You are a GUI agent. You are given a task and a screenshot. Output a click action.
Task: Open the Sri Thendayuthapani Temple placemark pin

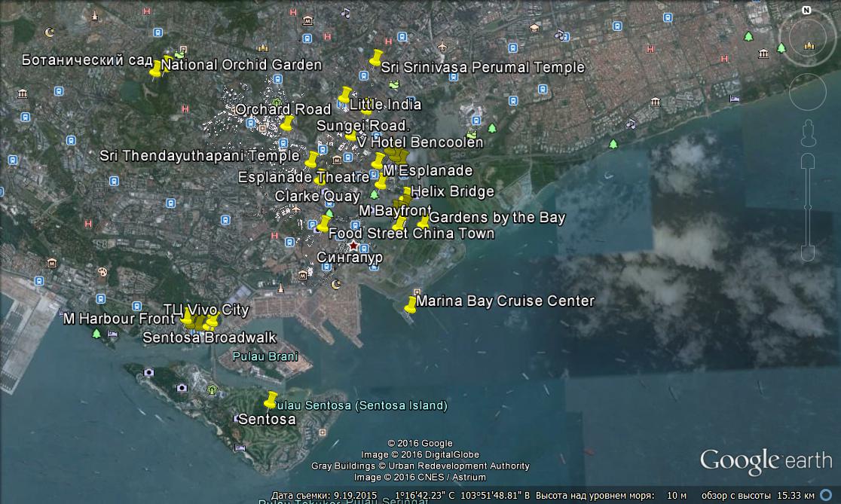coord(312,160)
